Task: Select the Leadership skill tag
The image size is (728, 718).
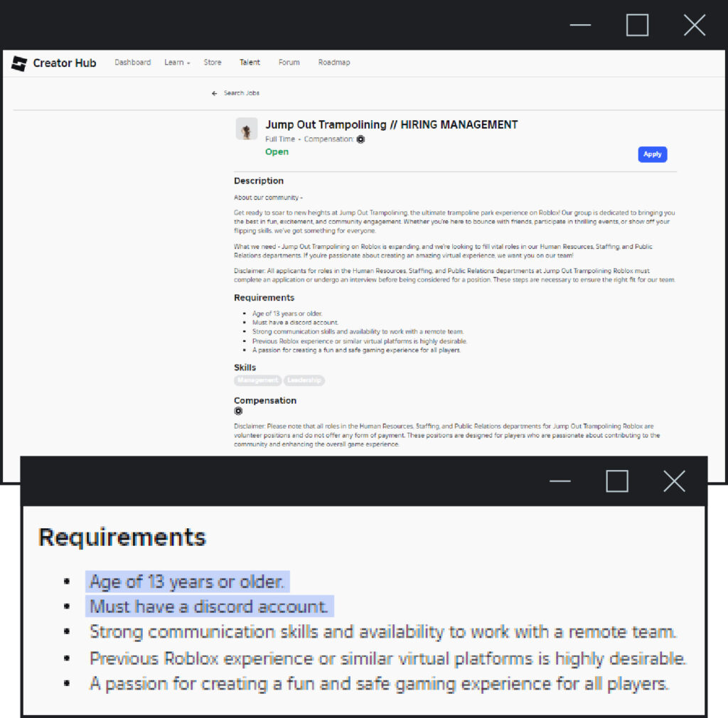Action: [304, 380]
